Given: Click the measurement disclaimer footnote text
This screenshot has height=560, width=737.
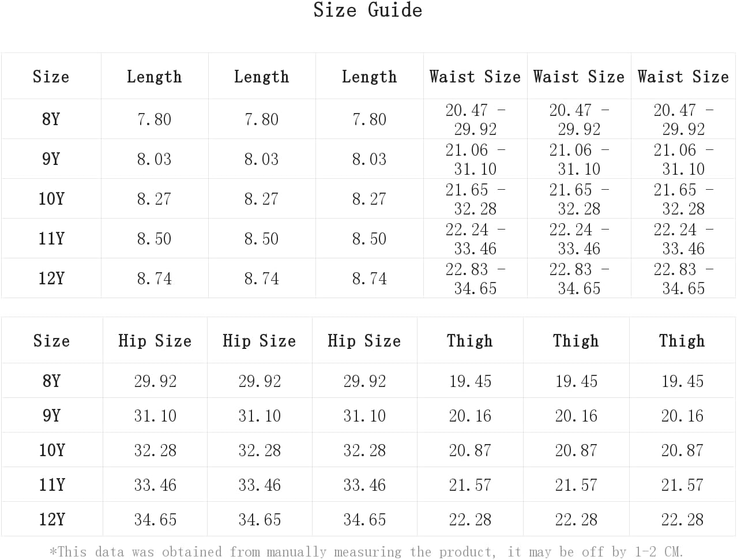Looking at the screenshot, I should click(367, 552).
